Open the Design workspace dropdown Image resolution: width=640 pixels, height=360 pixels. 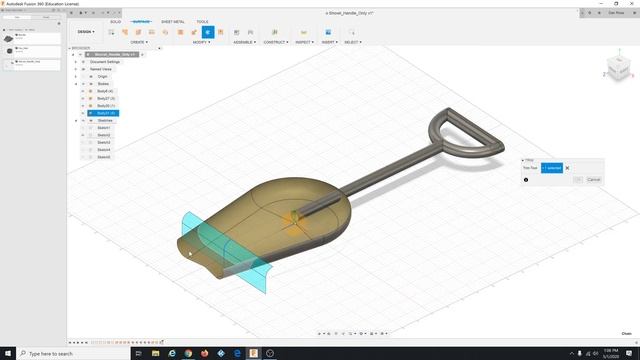(86, 32)
